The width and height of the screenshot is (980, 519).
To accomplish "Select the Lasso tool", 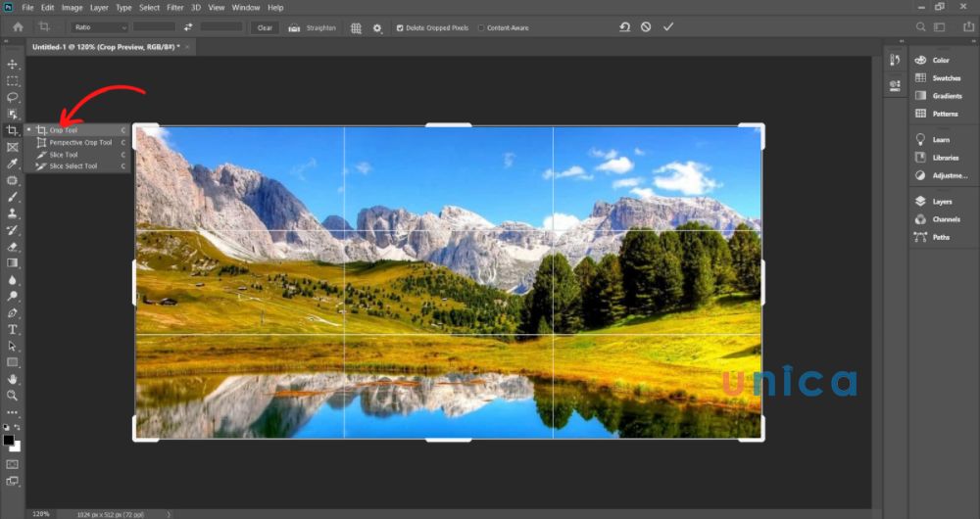I will 12,97.
